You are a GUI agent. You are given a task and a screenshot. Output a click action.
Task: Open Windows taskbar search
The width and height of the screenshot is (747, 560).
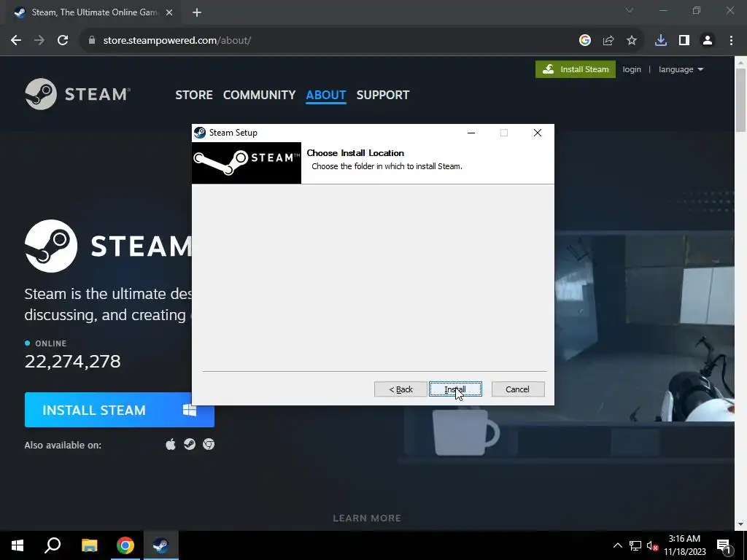point(53,545)
